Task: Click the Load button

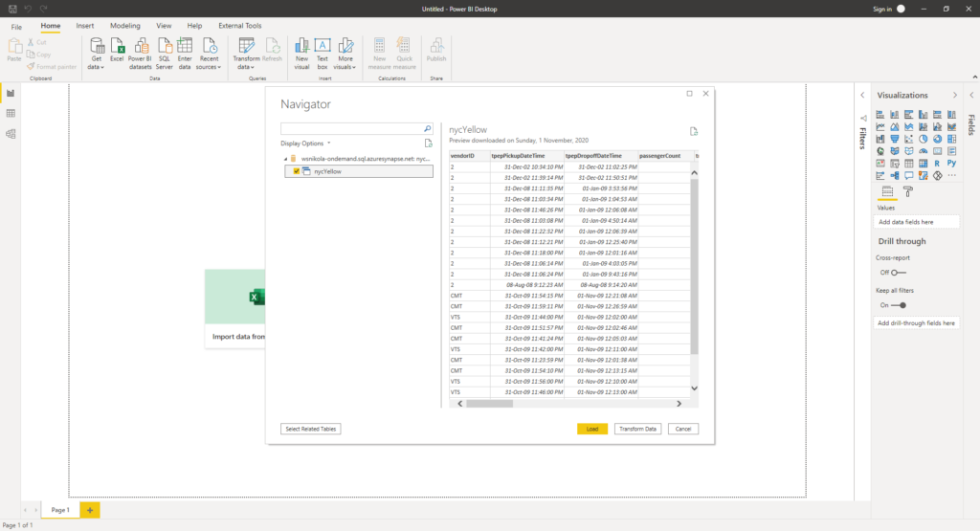Action: point(592,429)
